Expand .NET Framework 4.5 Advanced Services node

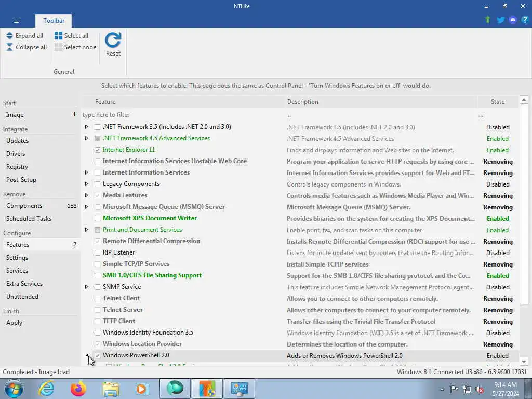[x=87, y=138]
